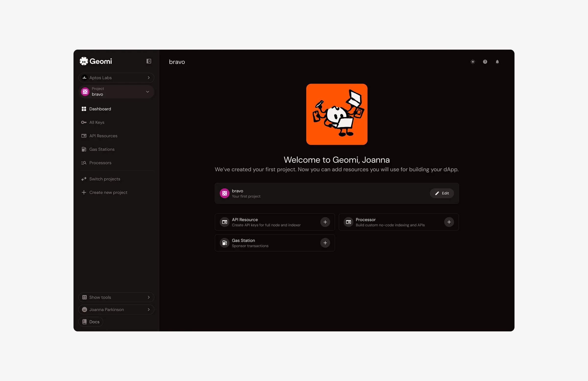Expand Show tools section

coord(116,297)
